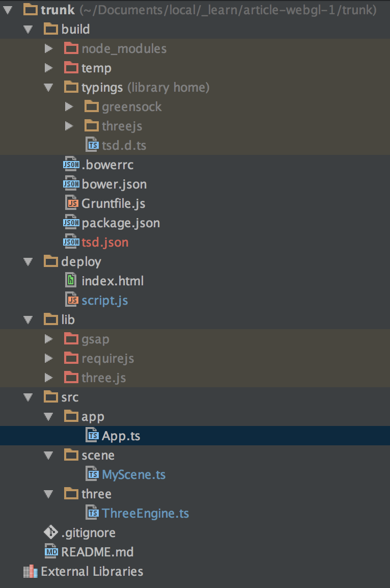Collapse the deploy folder arrow
390x588 pixels.
click(29, 261)
